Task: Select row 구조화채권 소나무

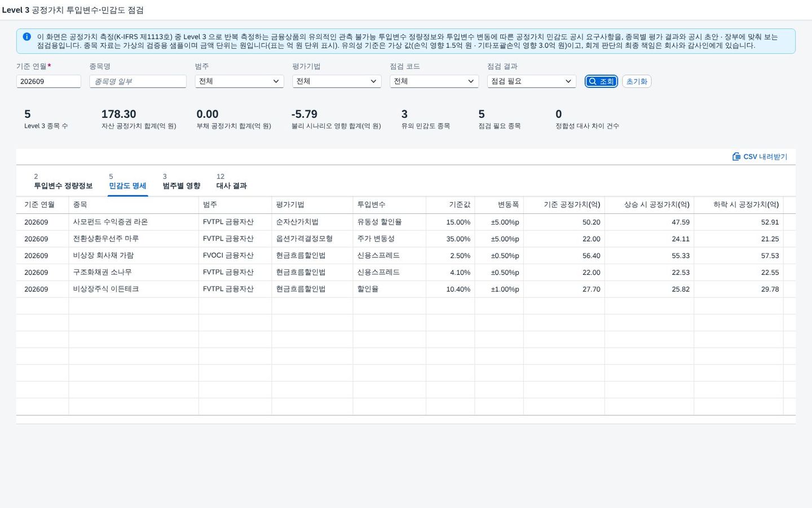Action: pos(406,272)
